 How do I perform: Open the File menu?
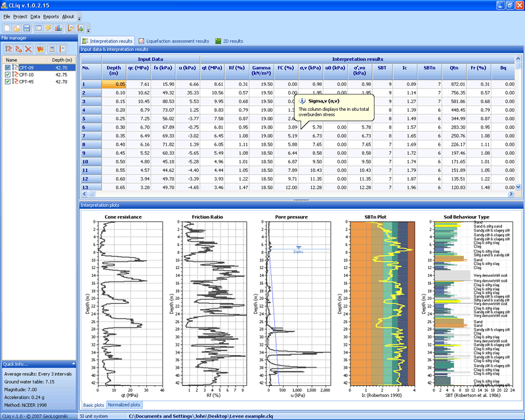[7, 16]
